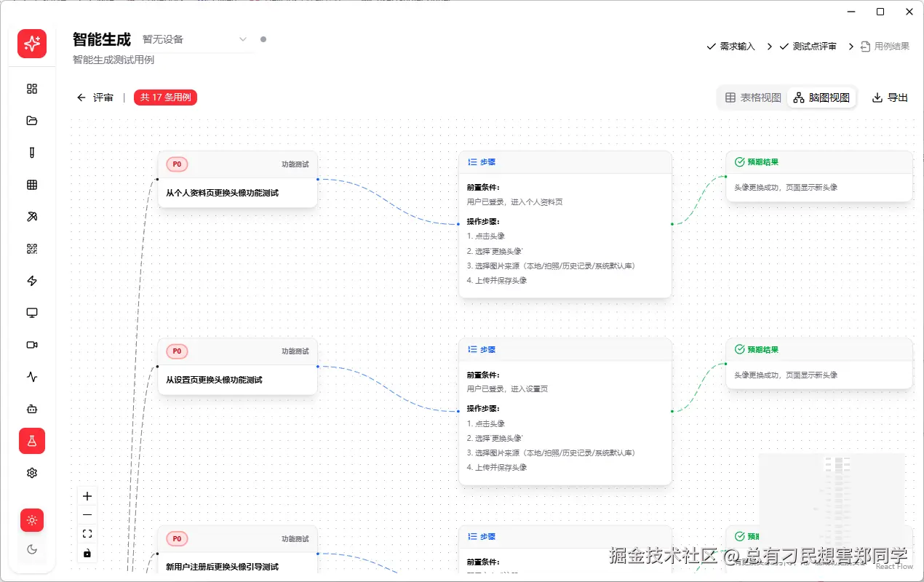Click the 共 17 条用例 badge
This screenshot has height=582, width=924.
165,97
